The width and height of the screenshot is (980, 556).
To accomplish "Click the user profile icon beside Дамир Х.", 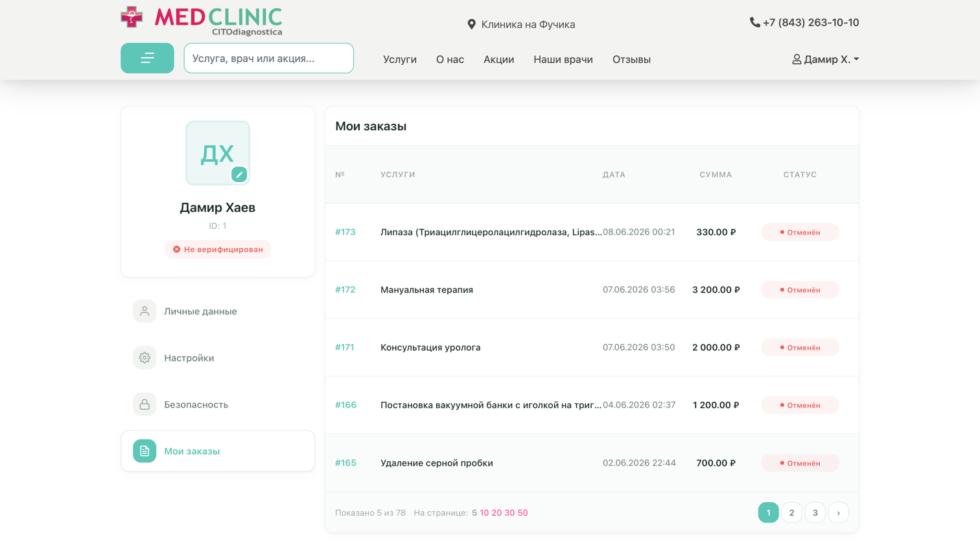I will coord(797,60).
